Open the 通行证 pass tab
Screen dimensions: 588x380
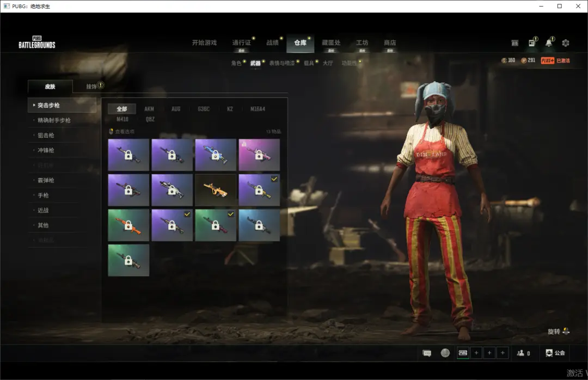tap(241, 43)
